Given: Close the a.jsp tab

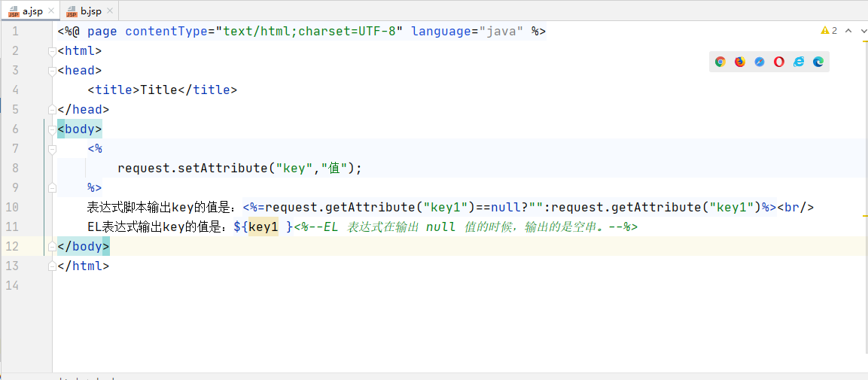Looking at the screenshot, I should [51, 11].
